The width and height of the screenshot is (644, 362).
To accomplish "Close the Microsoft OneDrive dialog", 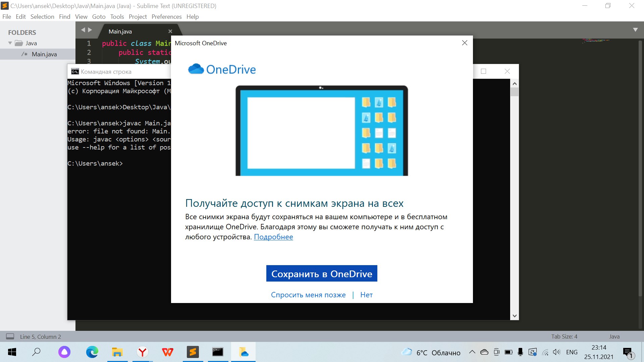I will point(465,43).
